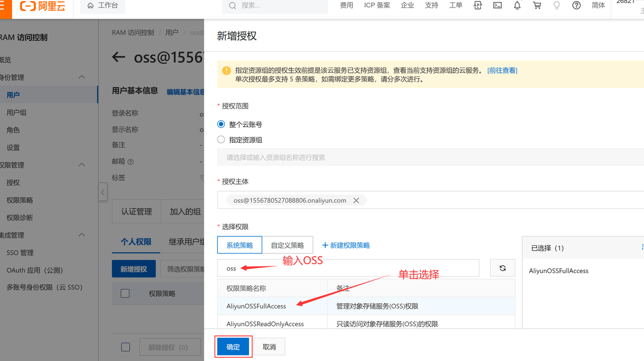Click 用户 breadcrumb link
This screenshot has width=644, height=361.
172,33
